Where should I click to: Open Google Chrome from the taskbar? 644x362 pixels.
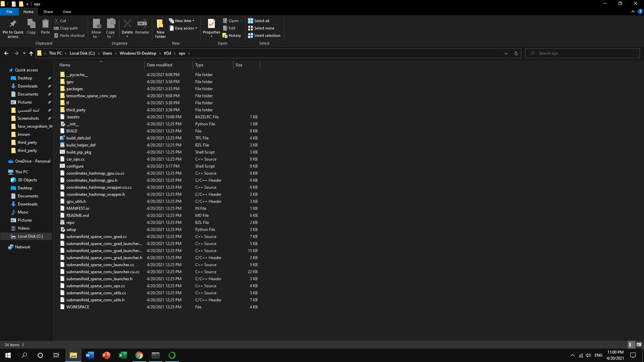pyautogui.click(x=139, y=355)
